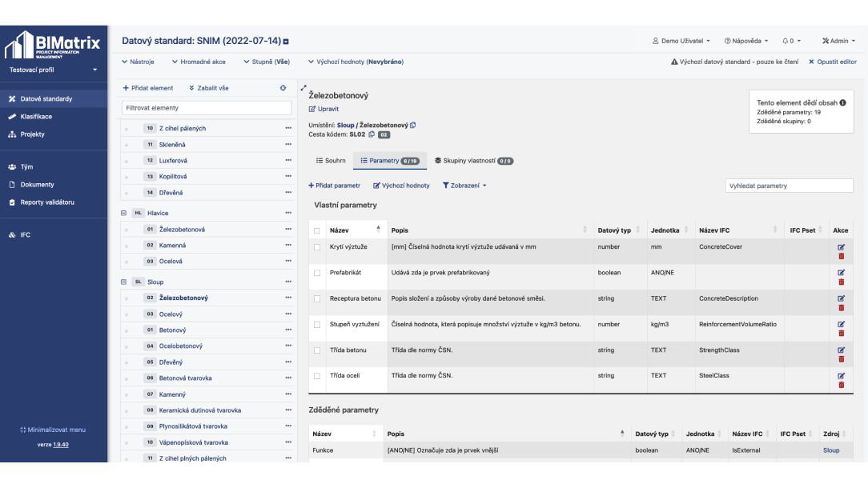This screenshot has width=868, height=488.
Task: Open Klasifikace in the sidebar
Action: point(36,117)
